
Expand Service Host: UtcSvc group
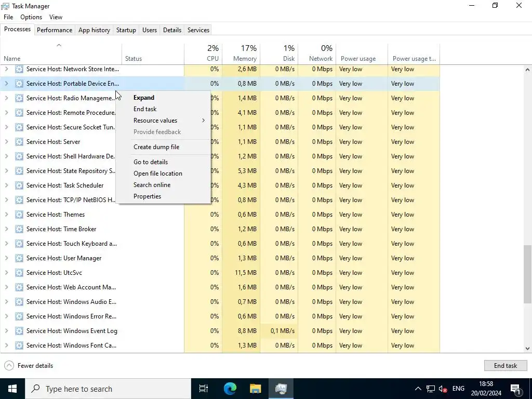(x=6, y=273)
